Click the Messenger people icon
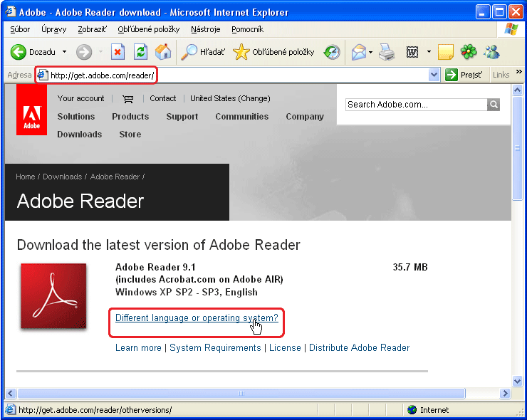 (491, 52)
